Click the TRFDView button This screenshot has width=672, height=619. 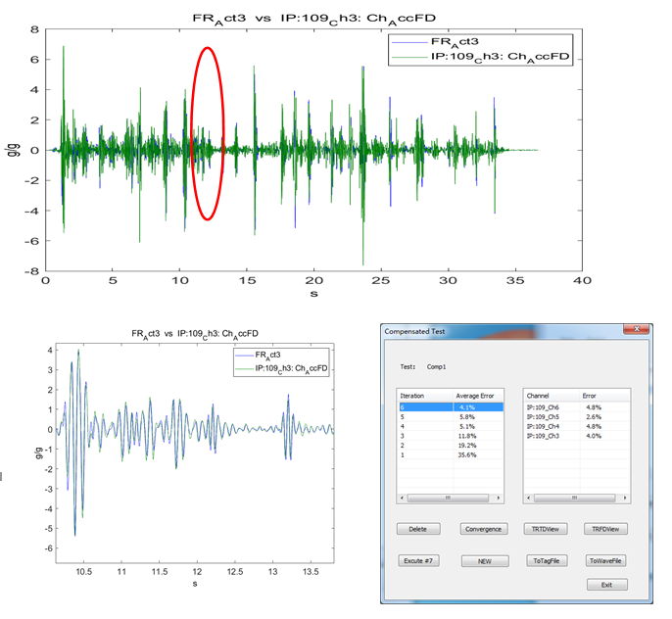click(605, 529)
